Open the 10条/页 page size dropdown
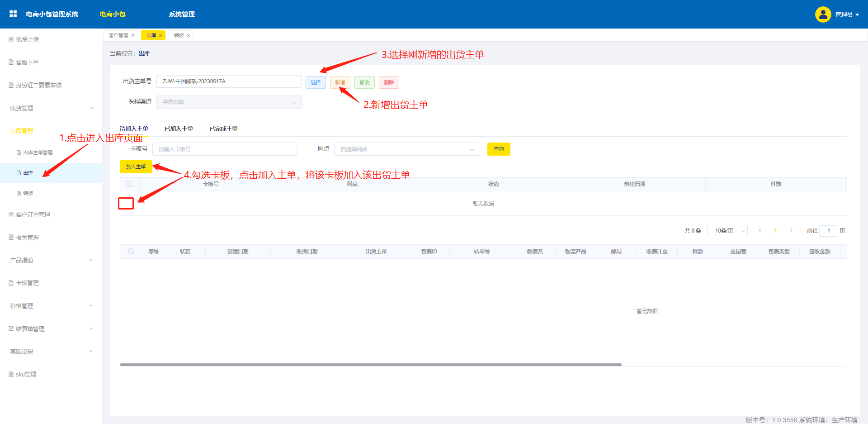This screenshot has height=424, width=868. coord(727,231)
